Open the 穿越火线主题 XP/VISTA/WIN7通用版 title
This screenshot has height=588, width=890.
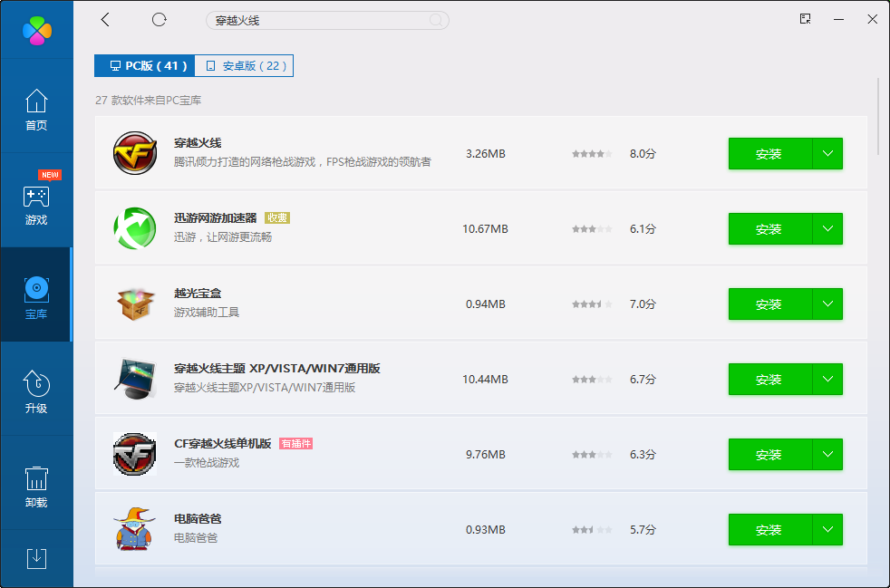tap(277, 369)
